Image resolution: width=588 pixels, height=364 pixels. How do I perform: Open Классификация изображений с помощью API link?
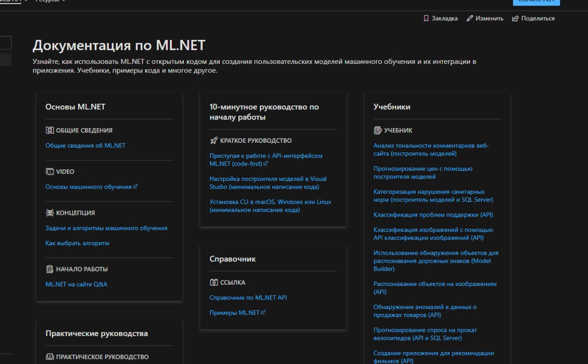pyautogui.click(x=433, y=234)
